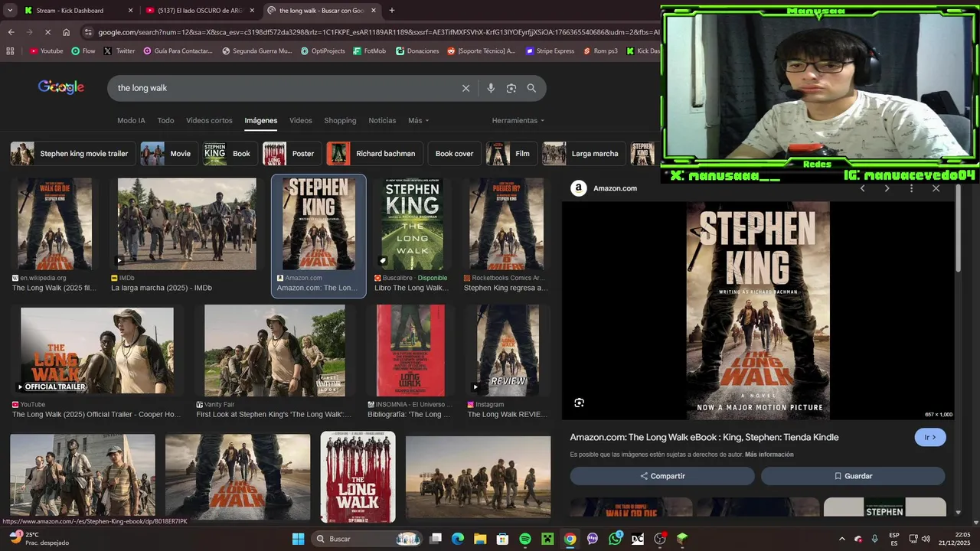Open Google Lens image search icon

[511, 88]
